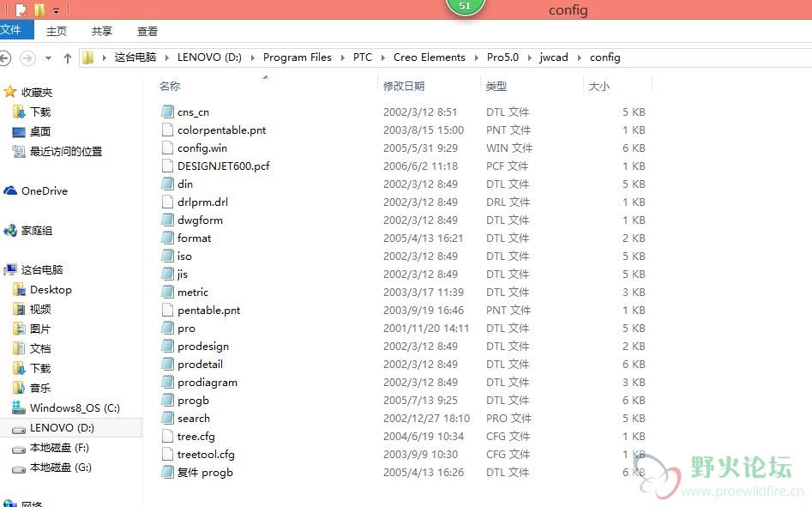Viewport: 812px width, 507px height.
Task: Open 音乐 folder in the sidebar
Action: point(40,388)
